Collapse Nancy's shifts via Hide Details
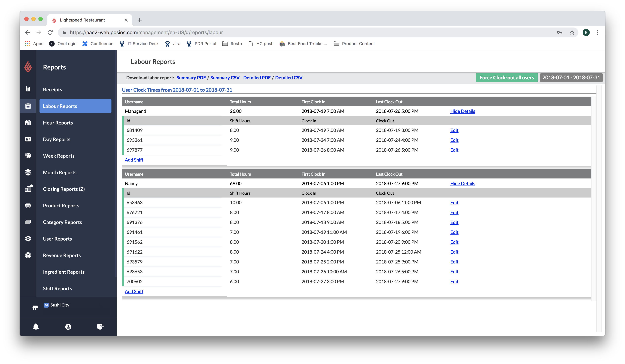Image resolution: width=625 pixels, height=364 pixels. (463, 183)
